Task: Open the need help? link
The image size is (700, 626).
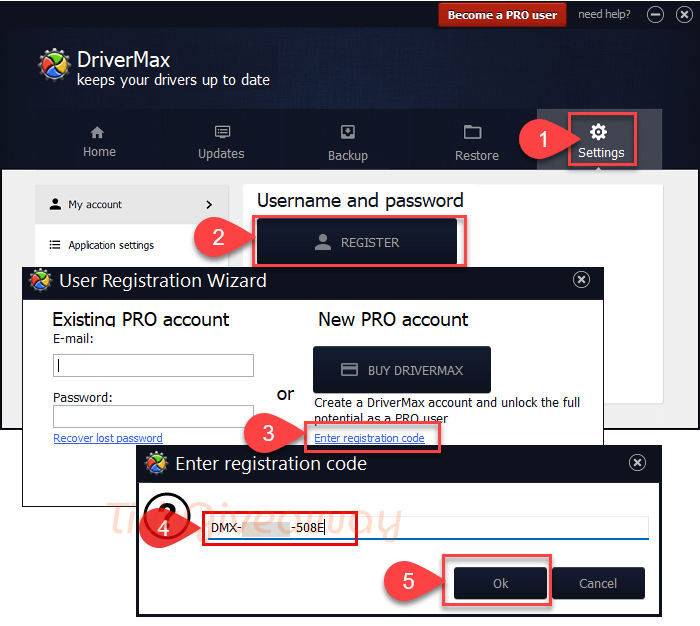Action: click(604, 14)
